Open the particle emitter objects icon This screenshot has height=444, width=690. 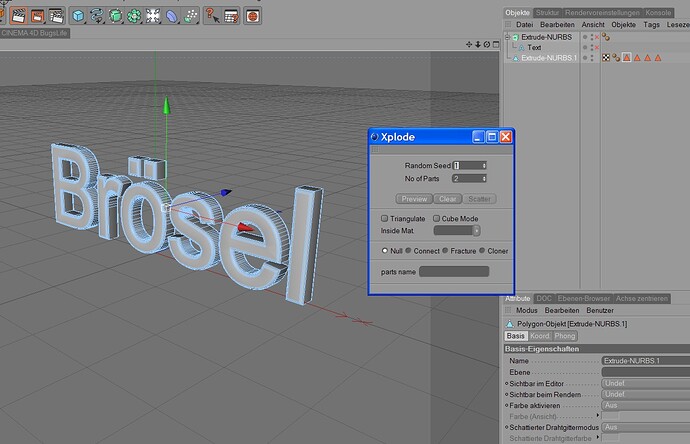point(190,16)
